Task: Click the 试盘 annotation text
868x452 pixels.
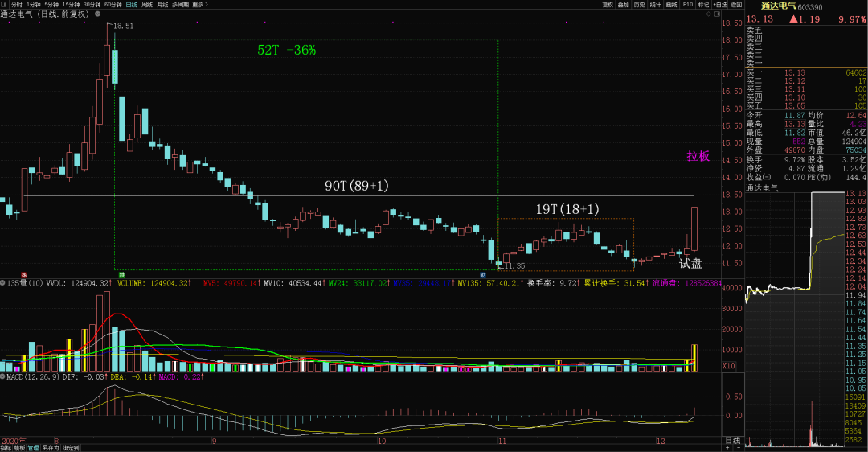Action: click(x=690, y=264)
